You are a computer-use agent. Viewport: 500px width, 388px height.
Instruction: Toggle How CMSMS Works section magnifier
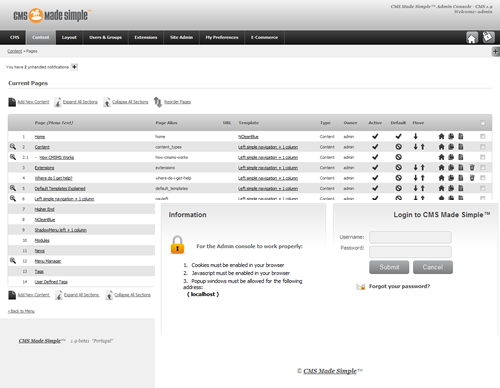13,157
